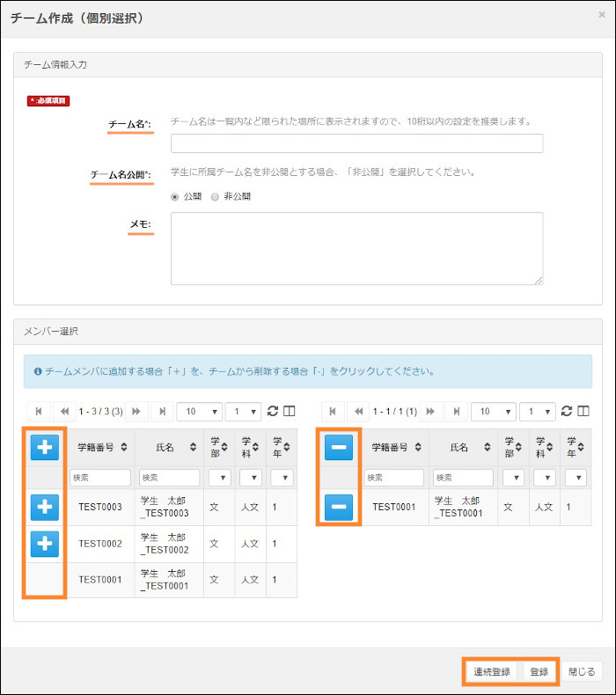Remove TEST0001 with the minus button

[x=339, y=508]
